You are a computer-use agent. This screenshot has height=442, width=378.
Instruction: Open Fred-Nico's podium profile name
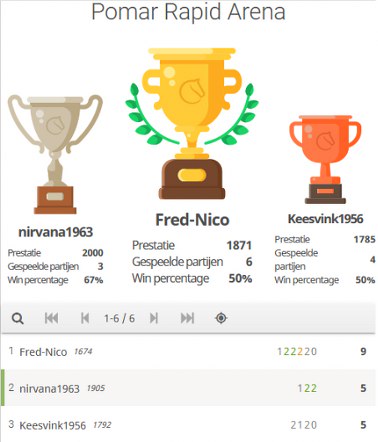click(x=192, y=220)
